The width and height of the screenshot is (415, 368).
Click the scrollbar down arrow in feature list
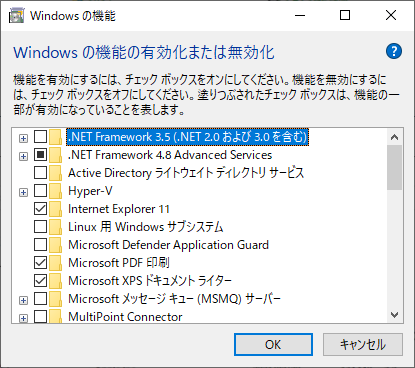395,315
